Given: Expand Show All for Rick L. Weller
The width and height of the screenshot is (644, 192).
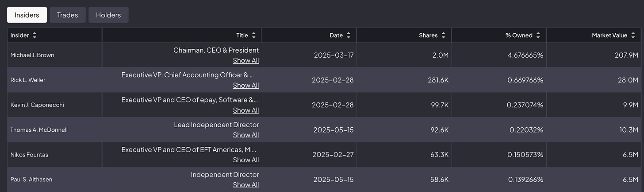Looking at the screenshot, I should pyautogui.click(x=245, y=85).
